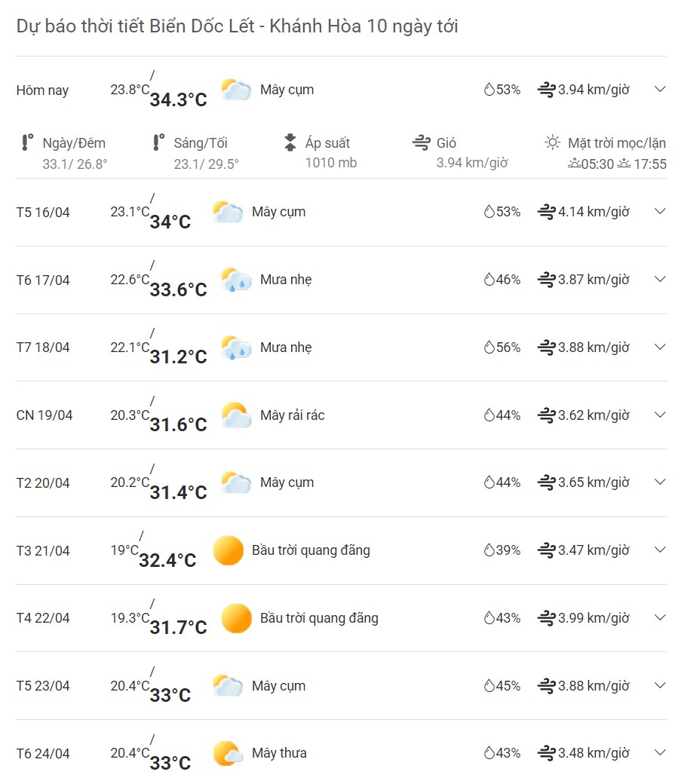Image resolution: width=681 pixels, height=784 pixels.
Task: Expand the CN 19/04 forecast row
Action: tap(660, 415)
